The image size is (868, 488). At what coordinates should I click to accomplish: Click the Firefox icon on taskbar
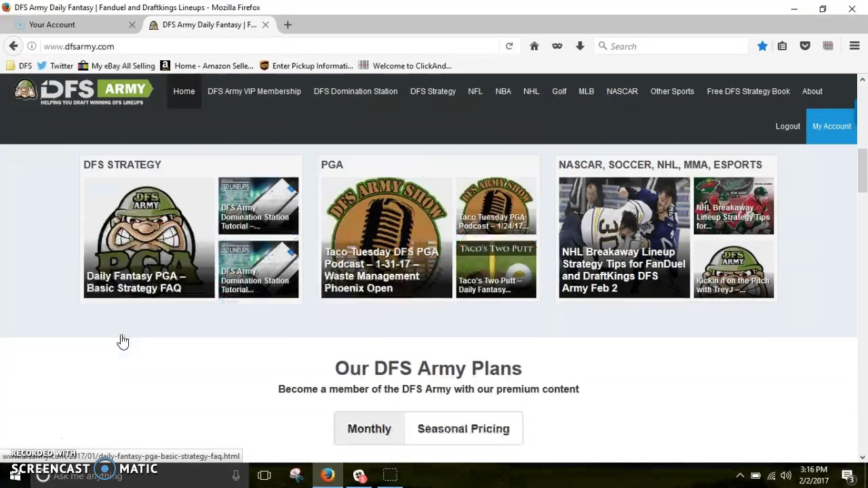pos(328,475)
